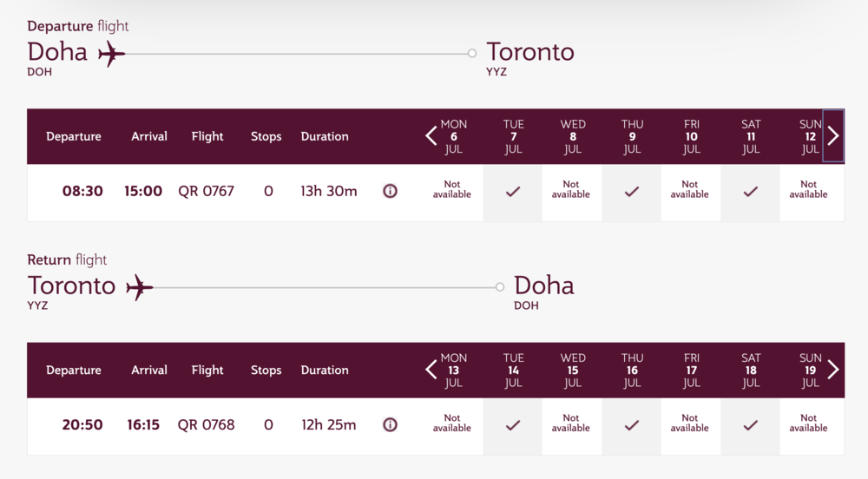This screenshot has width=868, height=479.
Task: Click the THU 16 JUL column header
Action: pos(632,371)
